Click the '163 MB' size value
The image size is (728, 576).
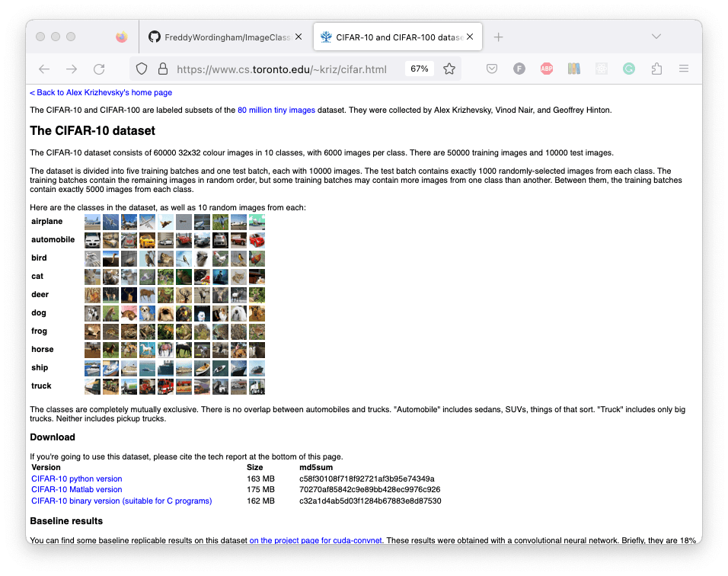260,479
